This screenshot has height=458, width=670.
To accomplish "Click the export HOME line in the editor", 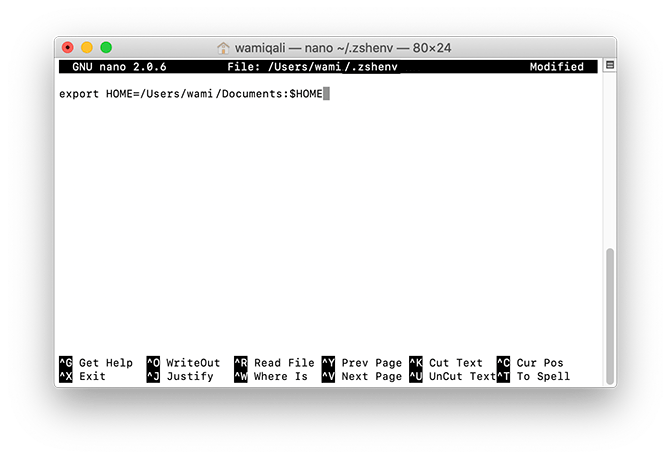I will point(191,94).
